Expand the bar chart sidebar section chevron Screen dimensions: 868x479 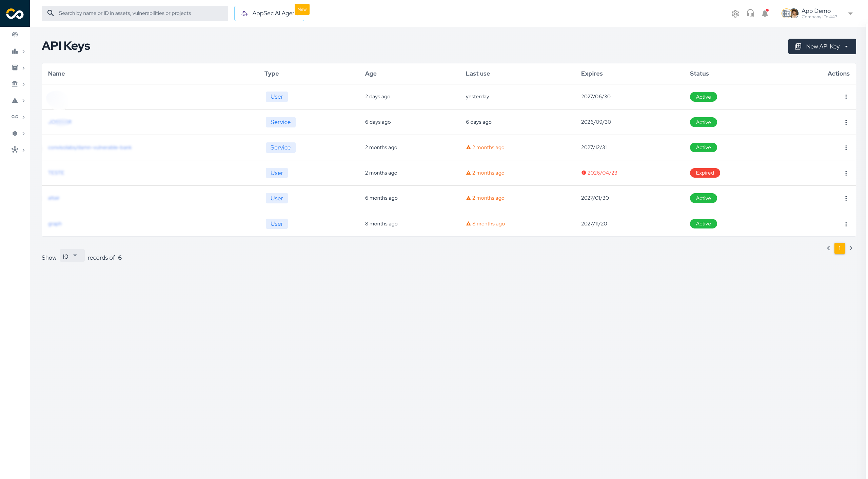tap(23, 52)
